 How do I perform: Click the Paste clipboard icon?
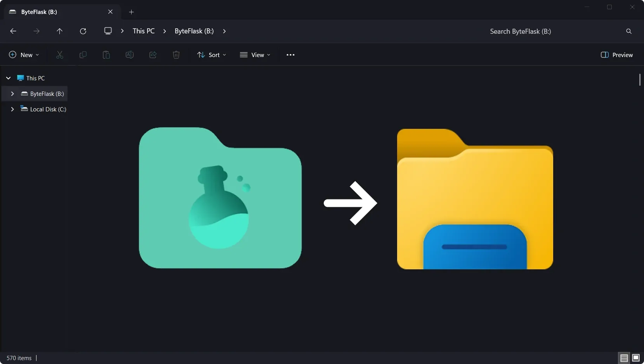point(106,55)
